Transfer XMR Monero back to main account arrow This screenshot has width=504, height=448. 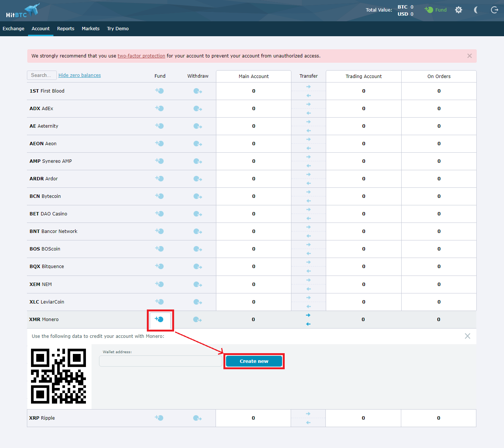[x=308, y=324]
